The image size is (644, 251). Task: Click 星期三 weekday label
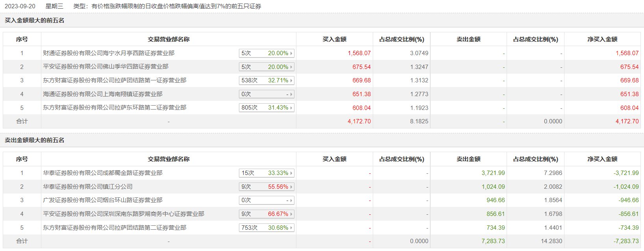click(x=54, y=6)
